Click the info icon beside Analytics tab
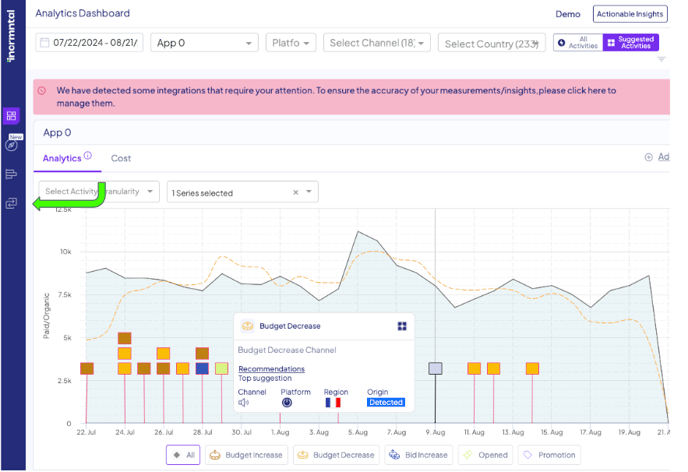 coord(88,156)
